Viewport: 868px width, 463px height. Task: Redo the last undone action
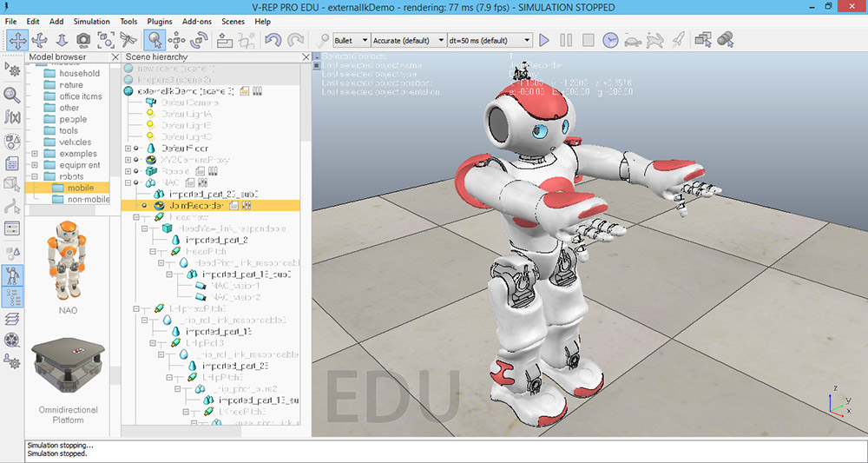pyautogui.click(x=296, y=41)
